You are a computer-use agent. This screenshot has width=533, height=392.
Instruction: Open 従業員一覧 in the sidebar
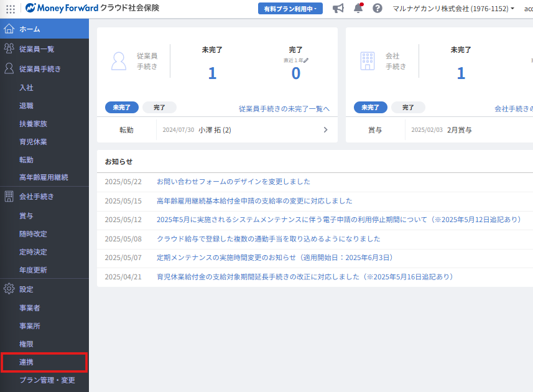36,49
